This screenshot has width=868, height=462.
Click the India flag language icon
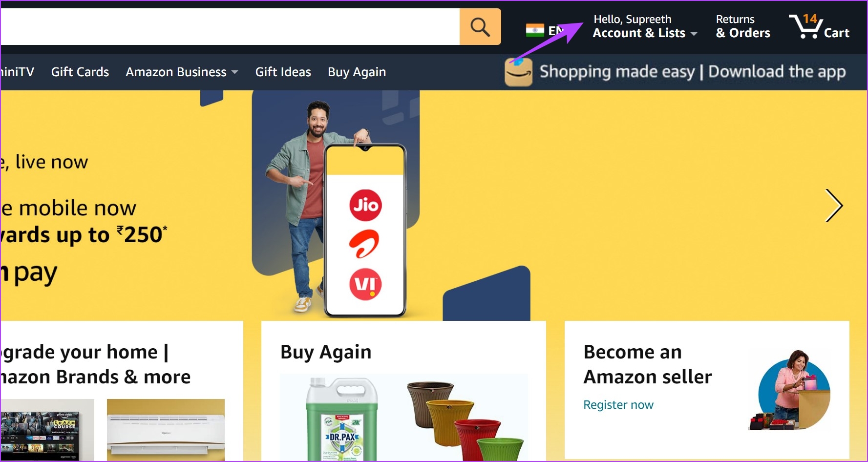pyautogui.click(x=535, y=30)
